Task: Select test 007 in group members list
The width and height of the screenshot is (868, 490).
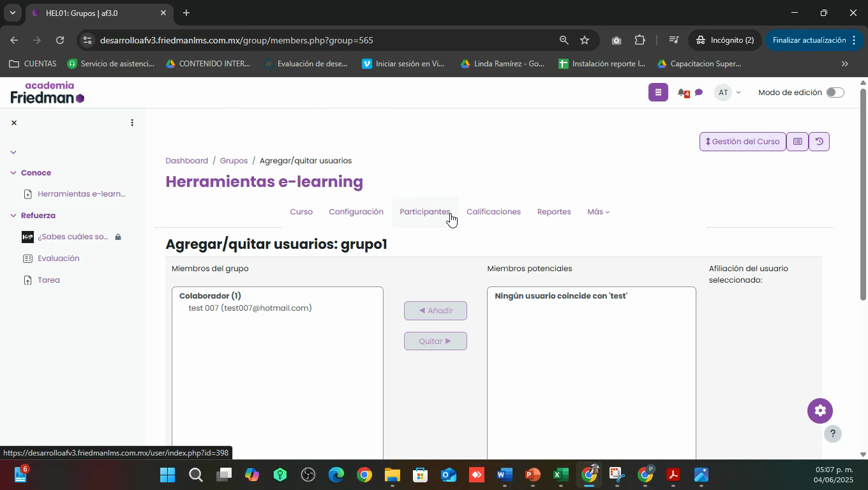Action: pos(250,308)
